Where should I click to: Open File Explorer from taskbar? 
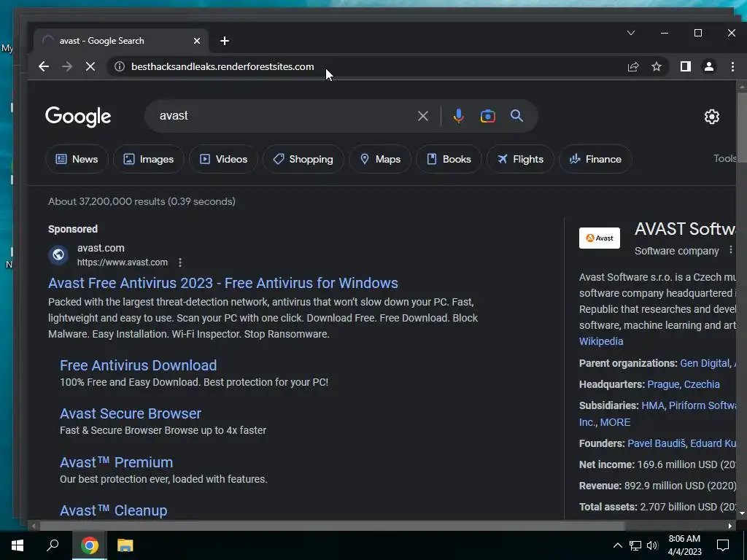125,545
